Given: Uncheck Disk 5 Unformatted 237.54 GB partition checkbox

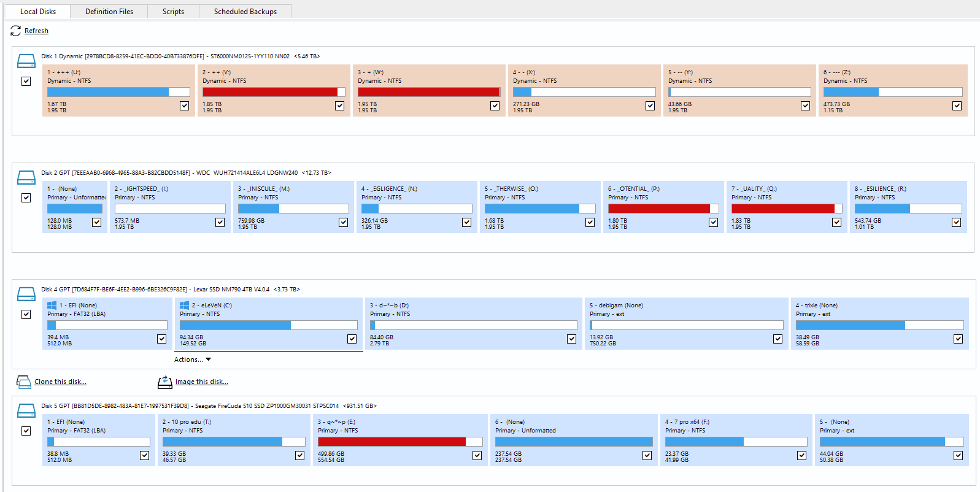Looking at the screenshot, I should (647, 455).
